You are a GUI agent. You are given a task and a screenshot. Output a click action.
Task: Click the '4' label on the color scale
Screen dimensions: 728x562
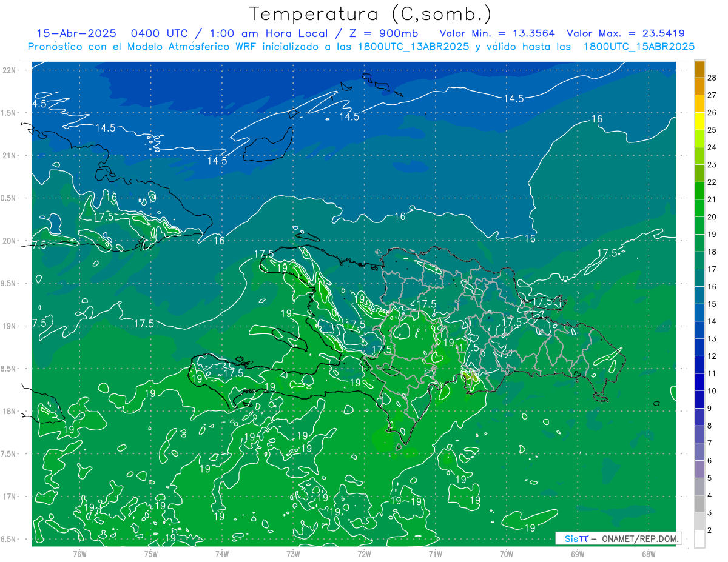click(x=710, y=495)
